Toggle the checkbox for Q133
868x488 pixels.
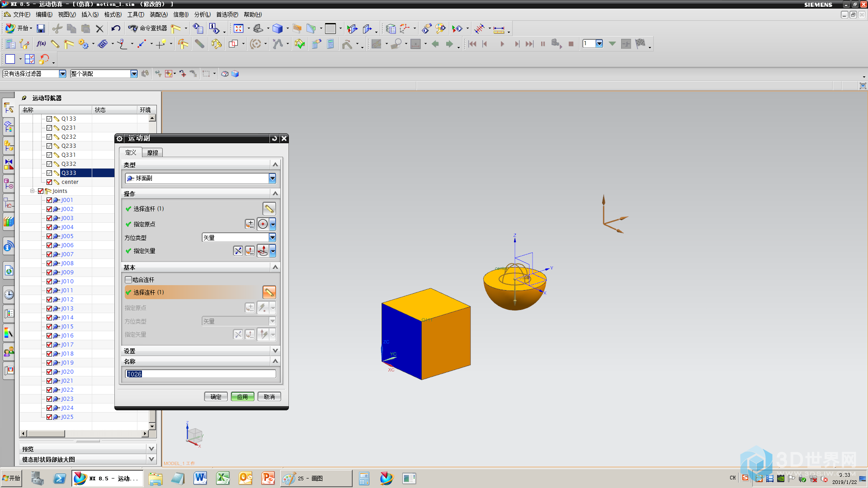pos(49,119)
